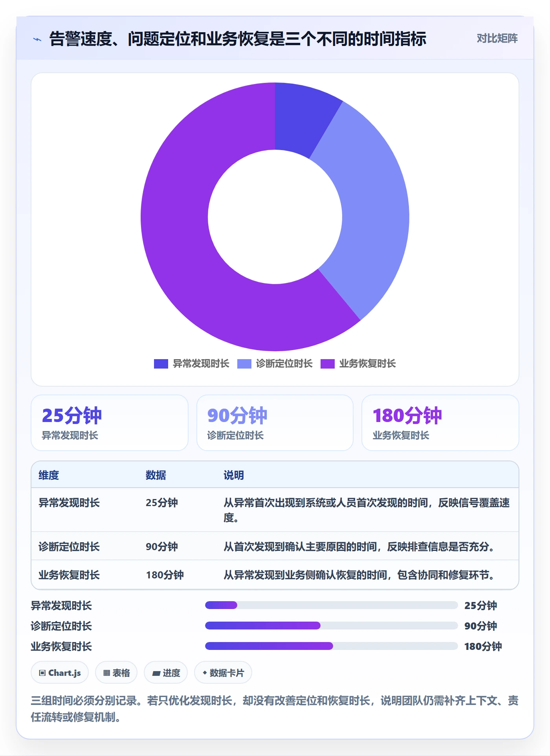Click the 180分钟 table cell

coord(165,575)
